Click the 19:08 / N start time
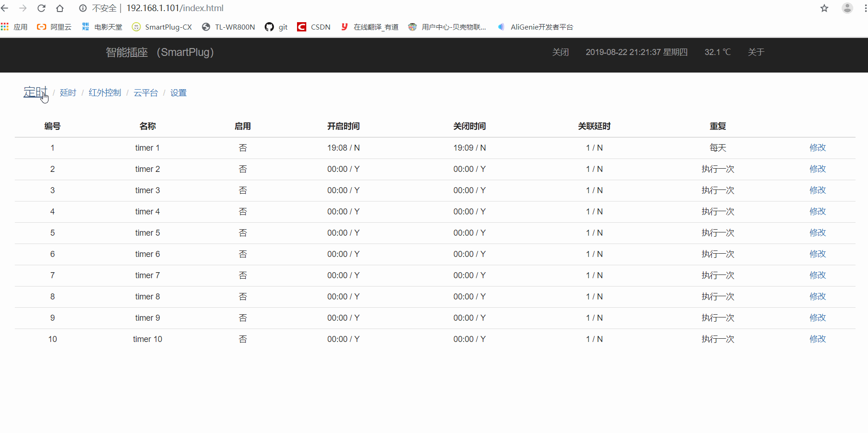Viewport: 868px width, 433px height. [344, 148]
